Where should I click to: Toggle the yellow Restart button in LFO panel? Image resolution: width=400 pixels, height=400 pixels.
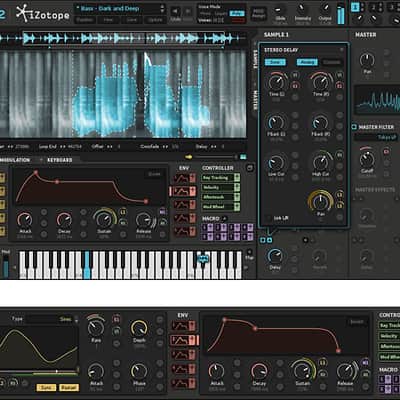[69, 388]
